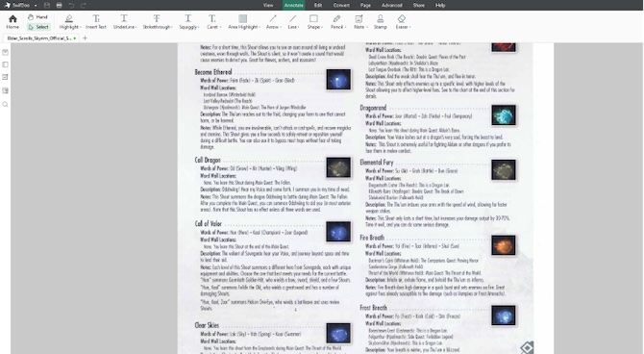Add a new document tab
Screen dimensions: 644x354
click(x=85, y=38)
